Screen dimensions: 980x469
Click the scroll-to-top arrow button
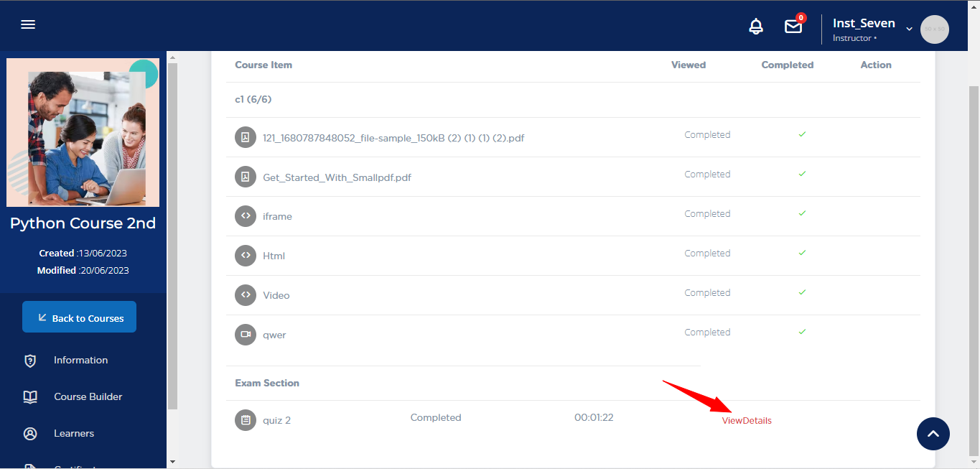pos(933,434)
